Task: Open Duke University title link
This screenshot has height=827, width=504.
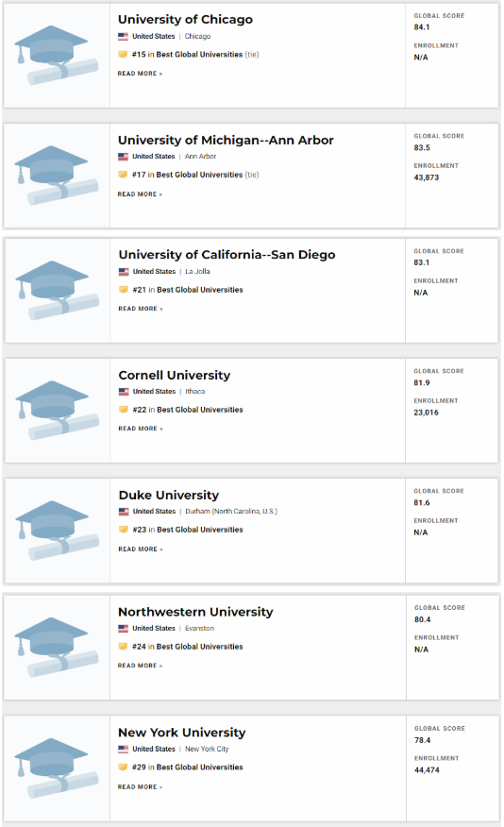Action: [169, 496]
